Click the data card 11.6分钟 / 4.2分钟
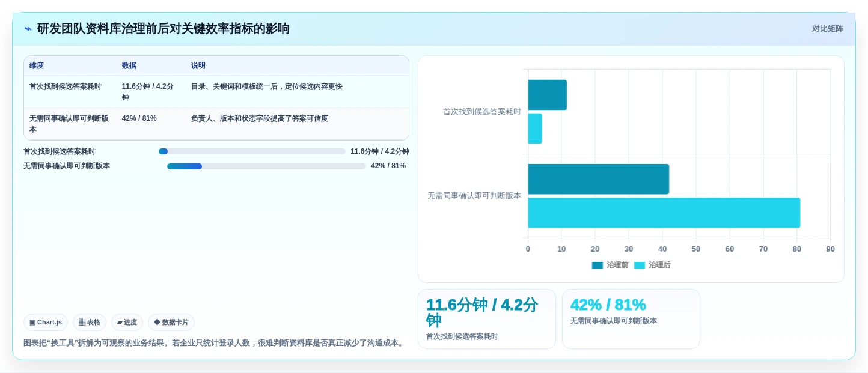 tap(487, 319)
